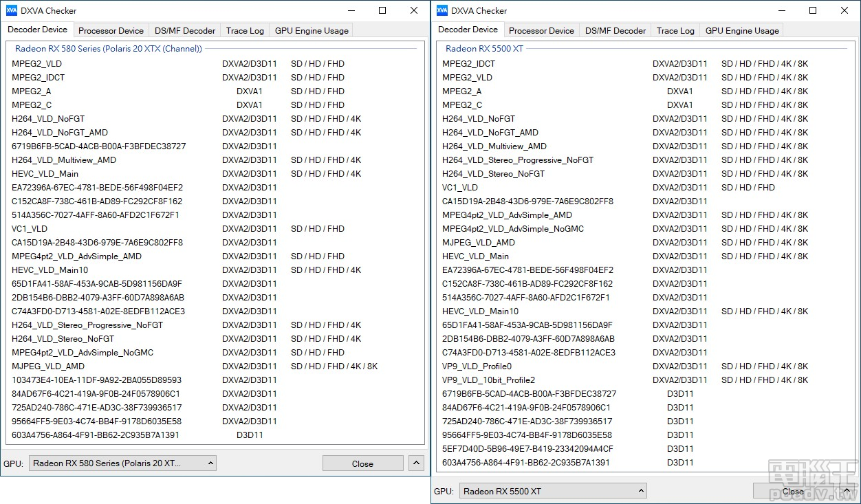Open GPU Engine Usage tab in right window
This screenshot has width=861, height=504.
point(742,30)
